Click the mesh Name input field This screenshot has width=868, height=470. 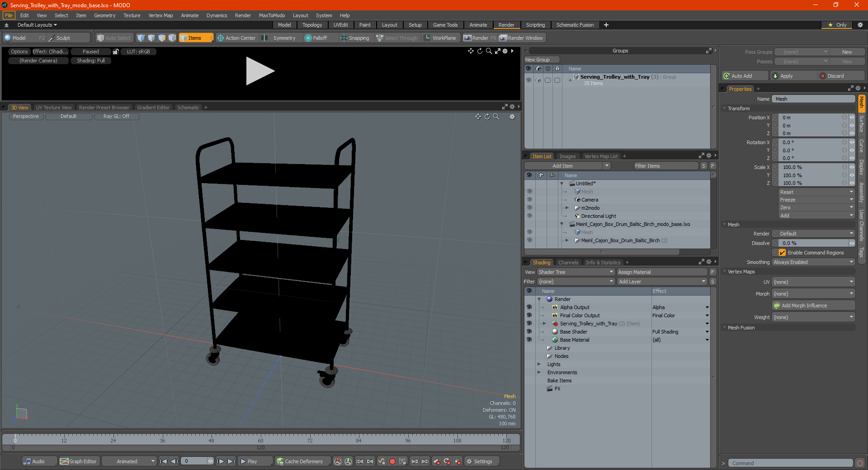pyautogui.click(x=813, y=99)
